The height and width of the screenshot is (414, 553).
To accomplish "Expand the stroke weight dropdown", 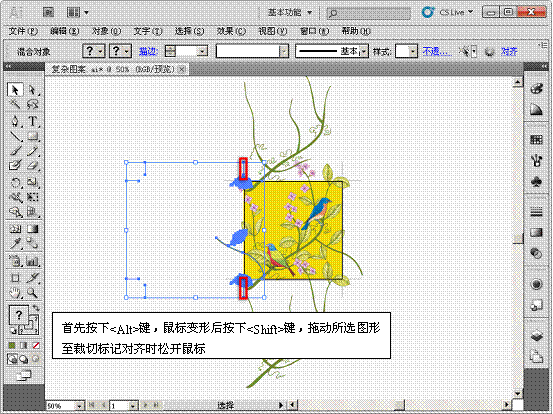I will [x=202, y=51].
